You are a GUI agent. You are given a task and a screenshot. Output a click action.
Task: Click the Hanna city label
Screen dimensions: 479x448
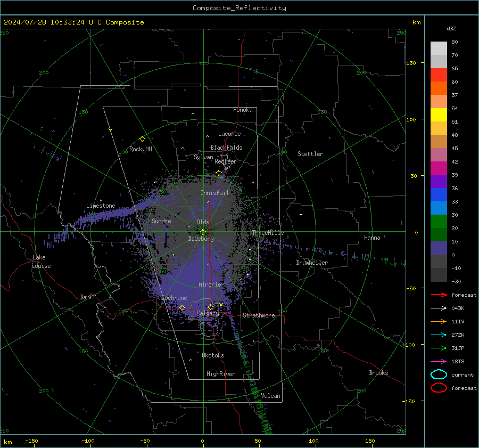(372, 238)
